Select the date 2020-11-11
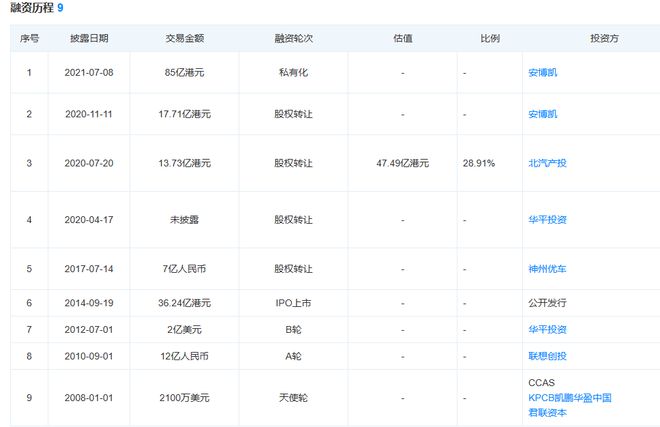The width and height of the screenshot is (660, 427). (89, 114)
